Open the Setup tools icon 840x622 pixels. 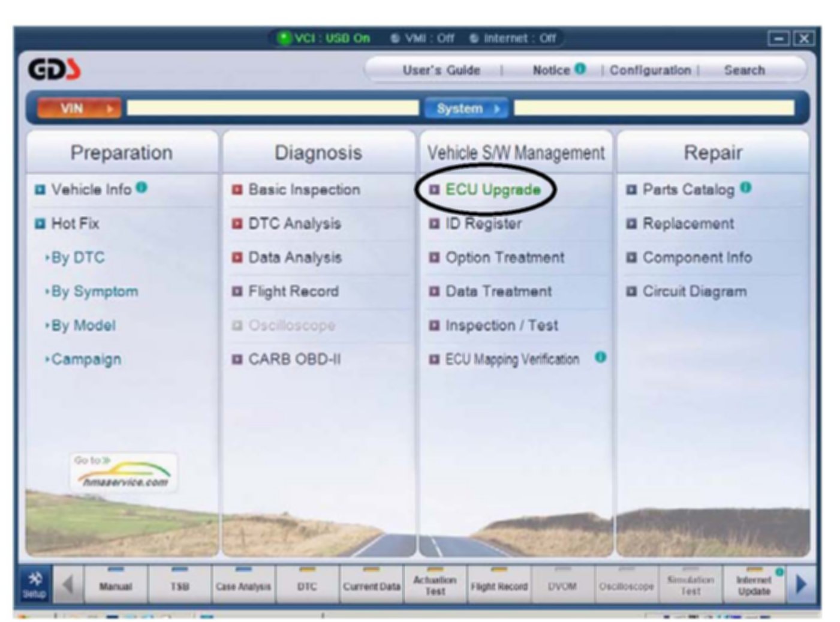pos(35,584)
